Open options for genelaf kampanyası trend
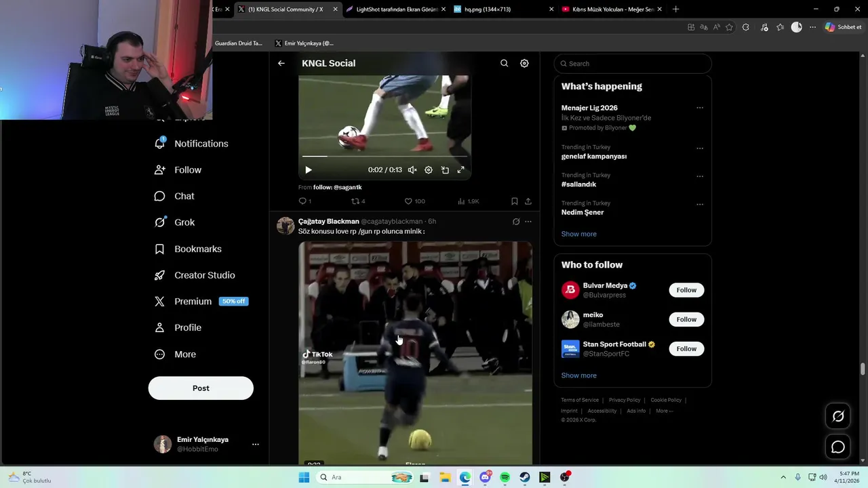The image size is (868, 488). click(x=700, y=148)
